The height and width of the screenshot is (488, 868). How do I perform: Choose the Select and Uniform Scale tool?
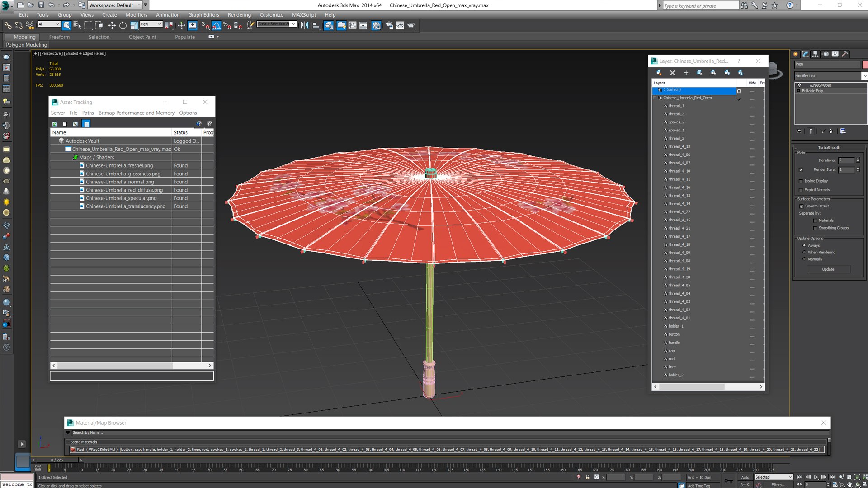(134, 26)
